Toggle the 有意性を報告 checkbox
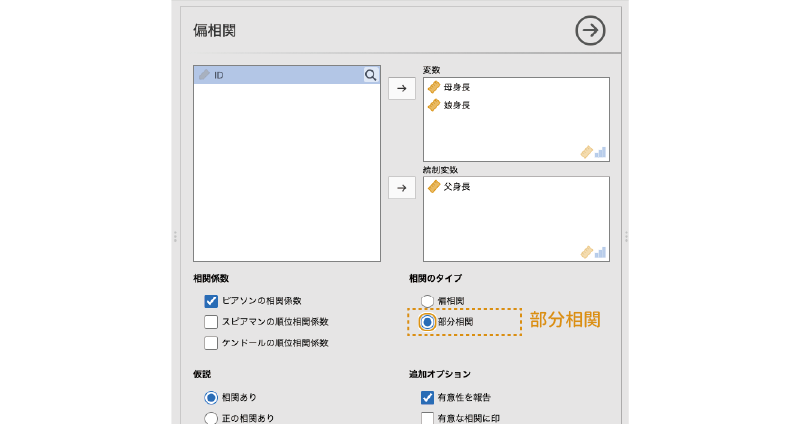This screenshot has width=800, height=424. coord(428,397)
